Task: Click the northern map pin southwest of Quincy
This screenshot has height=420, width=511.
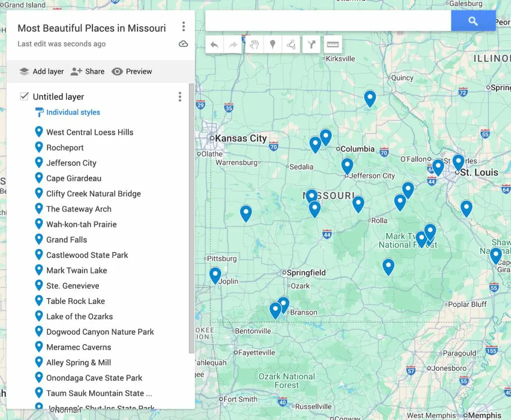Action: point(370,98)
